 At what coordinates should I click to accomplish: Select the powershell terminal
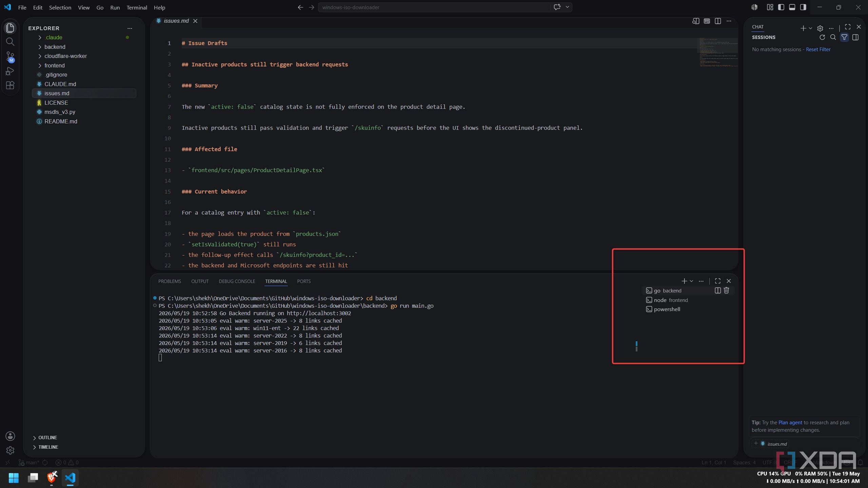click(x=688, y=309)
